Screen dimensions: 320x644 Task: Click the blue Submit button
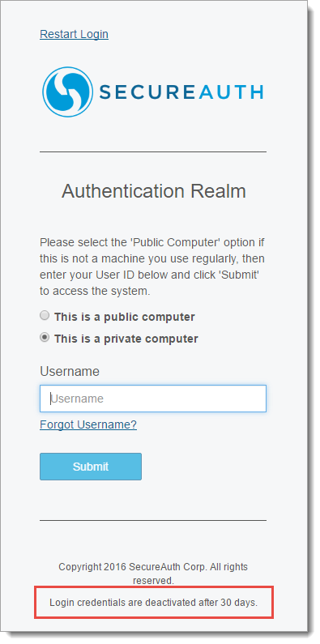point(91,467)
